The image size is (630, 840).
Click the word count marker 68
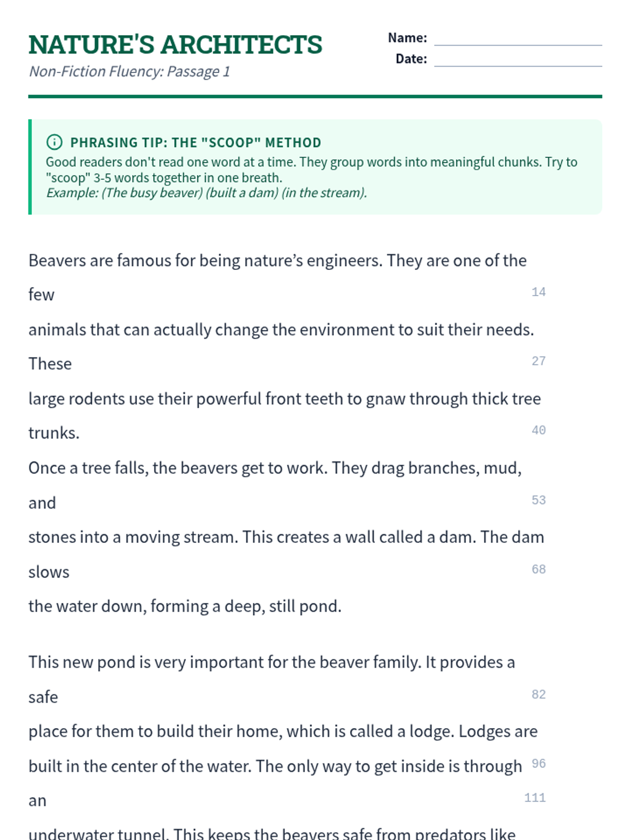point(538,570)
